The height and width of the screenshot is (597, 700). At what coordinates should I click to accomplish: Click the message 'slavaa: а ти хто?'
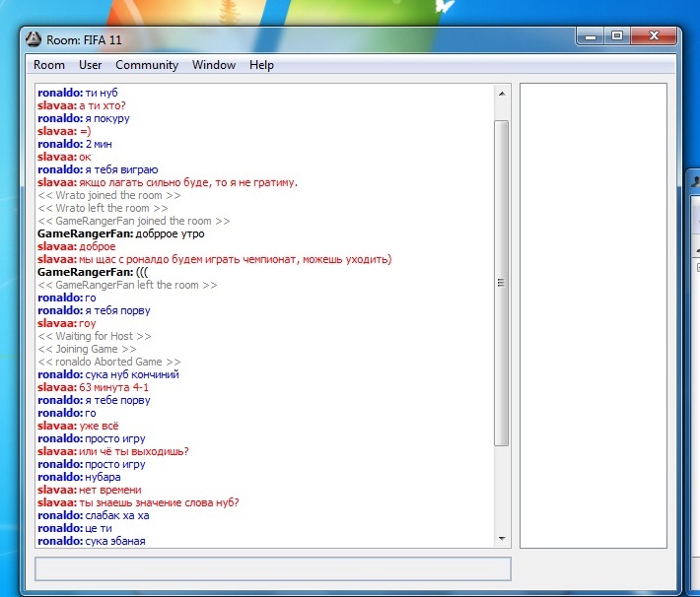(82, 105)
